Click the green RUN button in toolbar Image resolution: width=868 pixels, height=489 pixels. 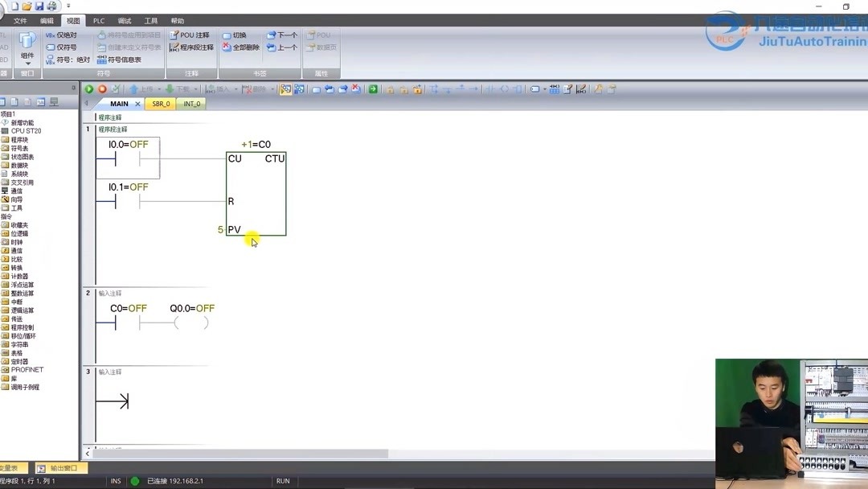[88, 89]
